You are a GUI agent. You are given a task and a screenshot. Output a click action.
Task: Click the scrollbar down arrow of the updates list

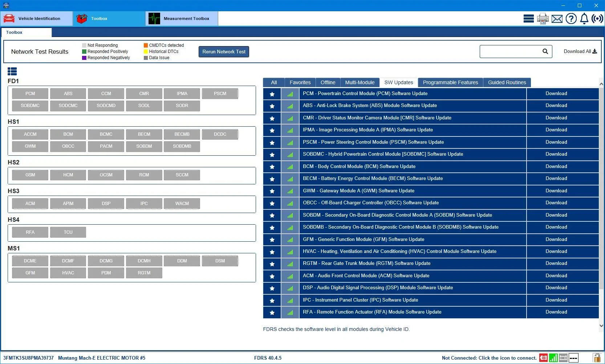(601, 326)
